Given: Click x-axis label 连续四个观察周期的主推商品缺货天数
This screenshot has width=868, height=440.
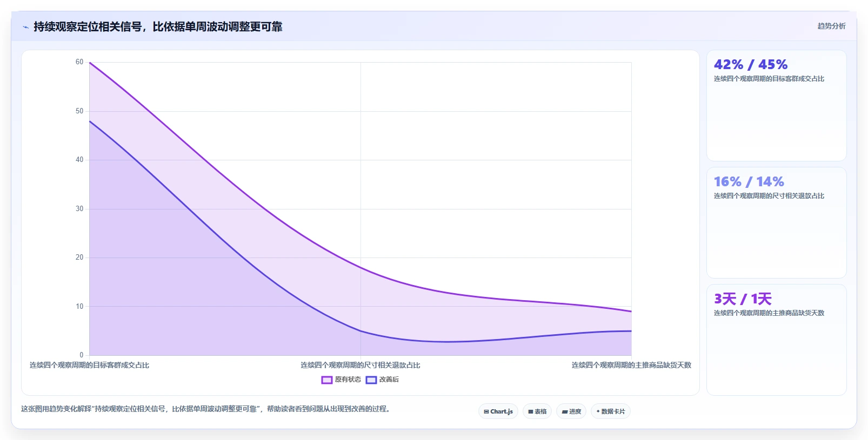Looking at the screenshot, I should click(631, 365).
